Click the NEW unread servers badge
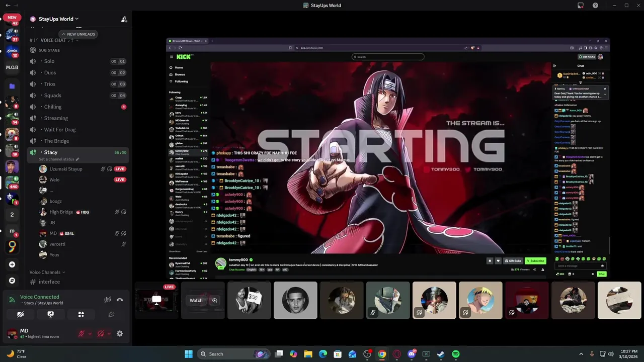 tap(12, 17)
